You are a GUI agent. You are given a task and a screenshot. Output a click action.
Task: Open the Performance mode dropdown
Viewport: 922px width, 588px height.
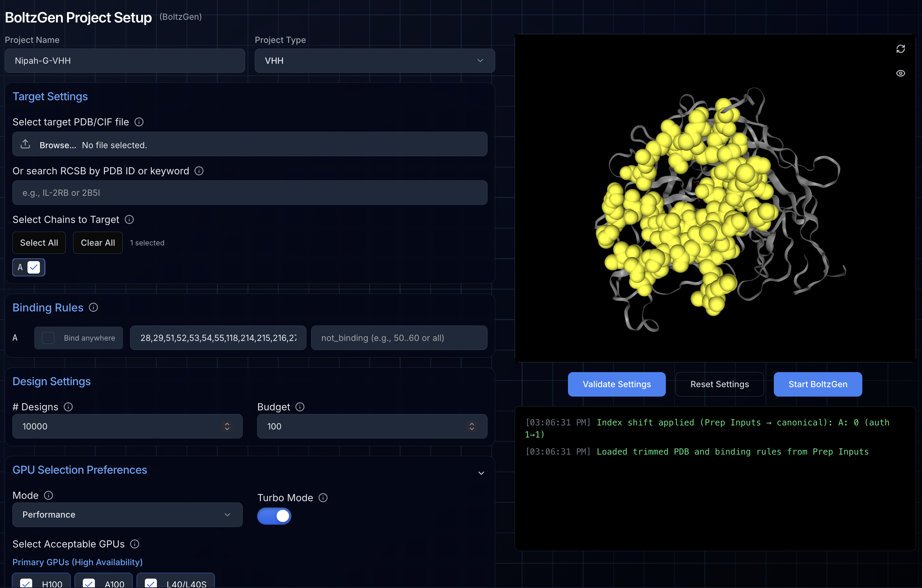pos(127,515)
